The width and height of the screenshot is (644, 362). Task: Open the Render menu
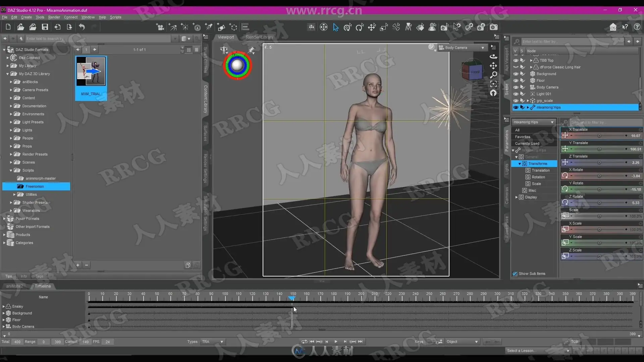click(54, 17)
